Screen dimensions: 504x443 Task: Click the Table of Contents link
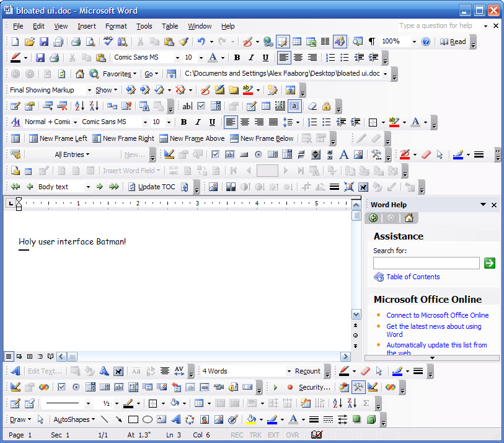(413, 277)
